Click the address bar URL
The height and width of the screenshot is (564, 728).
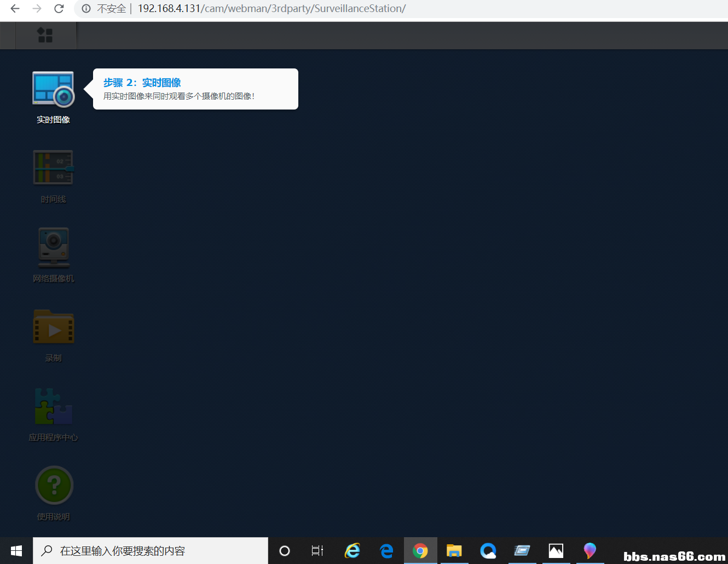(x=271, y=9)
